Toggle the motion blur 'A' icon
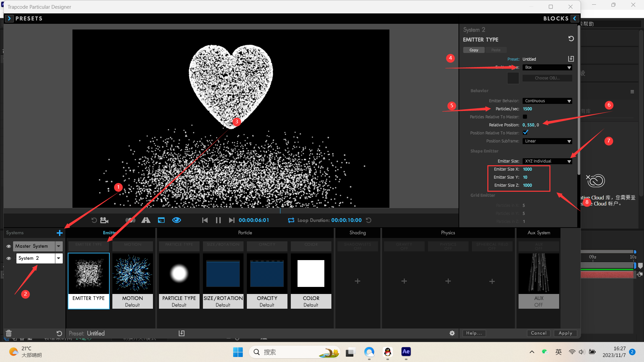 (x=146, y=220)
